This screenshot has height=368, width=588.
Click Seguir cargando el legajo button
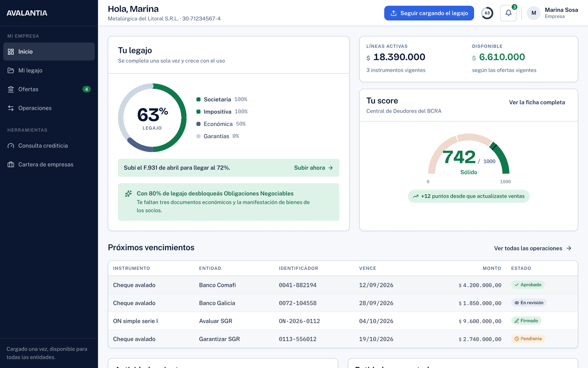coord(429,13)
